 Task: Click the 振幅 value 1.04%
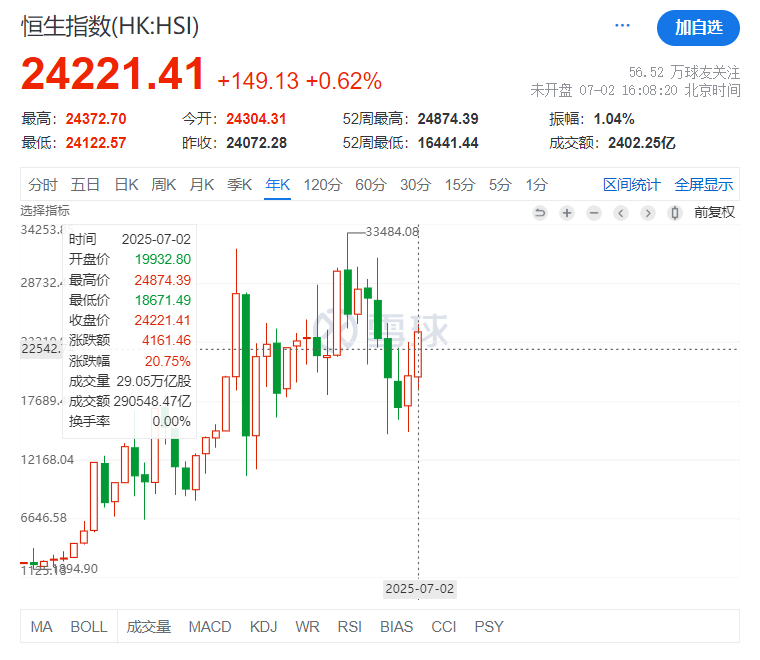pyautogui.click(x=614, y=119)
